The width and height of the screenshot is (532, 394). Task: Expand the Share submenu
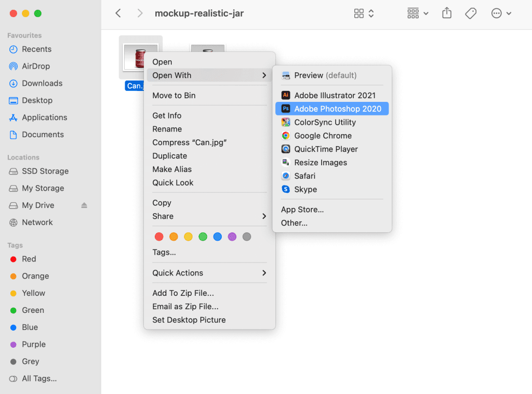point(210,216)
